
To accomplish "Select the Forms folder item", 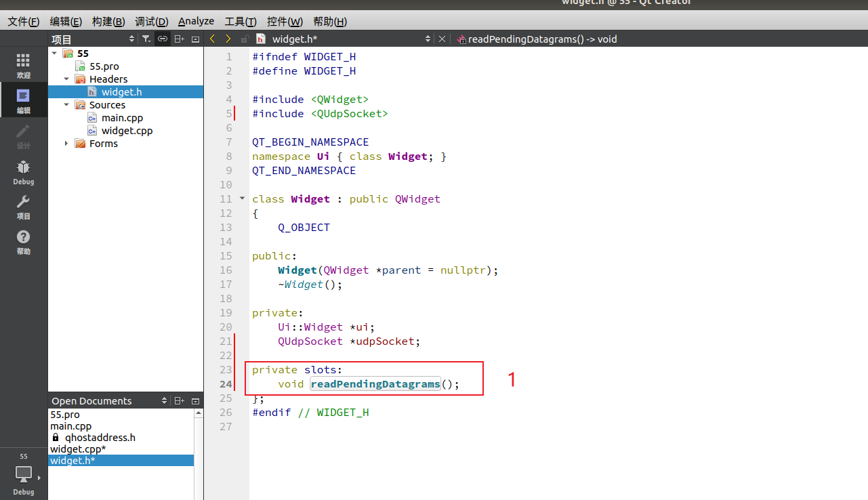I will 104,143.
